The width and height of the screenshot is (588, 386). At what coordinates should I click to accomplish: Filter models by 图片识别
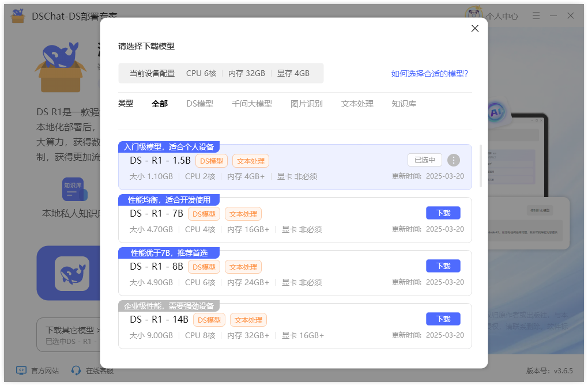306,104
